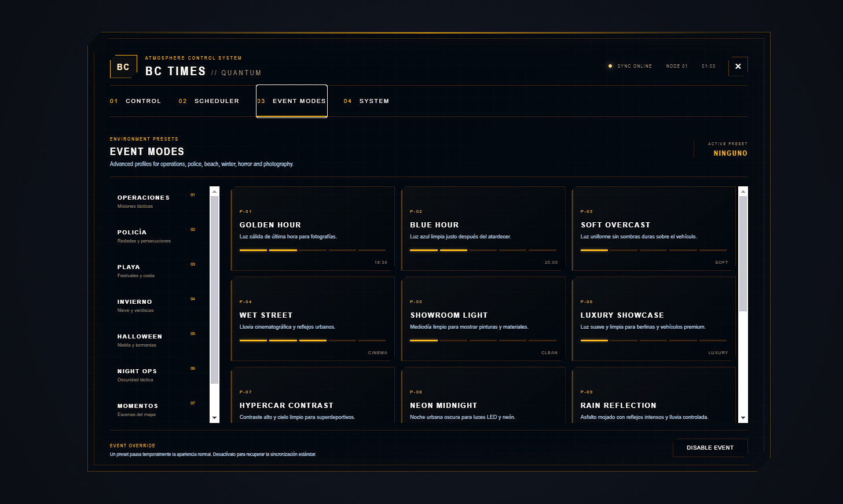The width and height of the screenshot is (843, 504).
Task: Click the 01:03 clock readout
Action: click(x=709, y=66)
